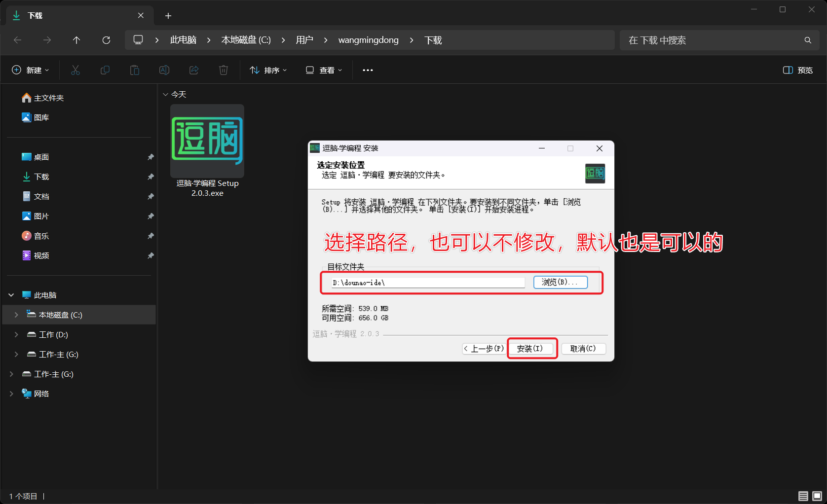The width and height of the screenshot is (827, 504).
Task: Open 视频 in sidebar
Action: pos(36,255)
